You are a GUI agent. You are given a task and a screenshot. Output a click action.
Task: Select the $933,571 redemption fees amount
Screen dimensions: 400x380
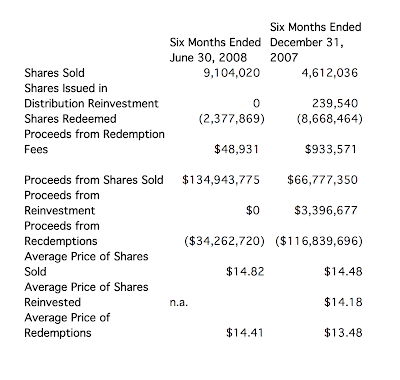pos(331,149)
